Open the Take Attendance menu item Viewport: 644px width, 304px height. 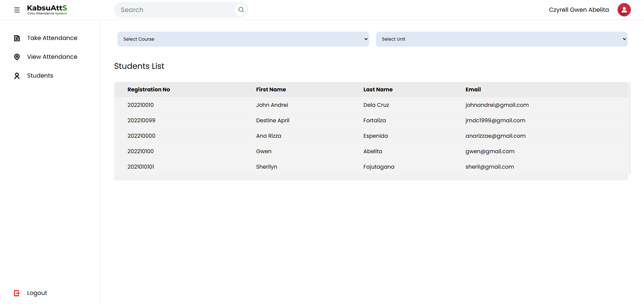[52, 38]
